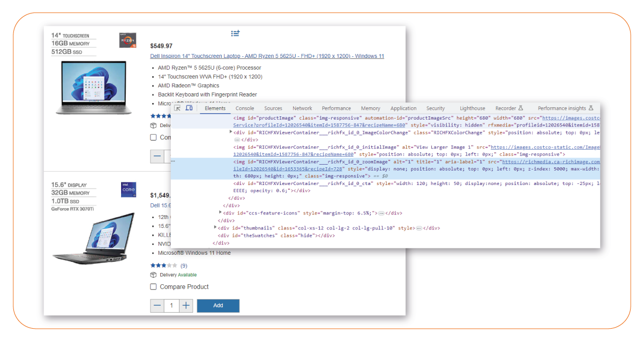This screenshot has width=644, height=340.
Task: Click the star rating of the Dell Inspiron laptop
Action: [x=161, y=116]
